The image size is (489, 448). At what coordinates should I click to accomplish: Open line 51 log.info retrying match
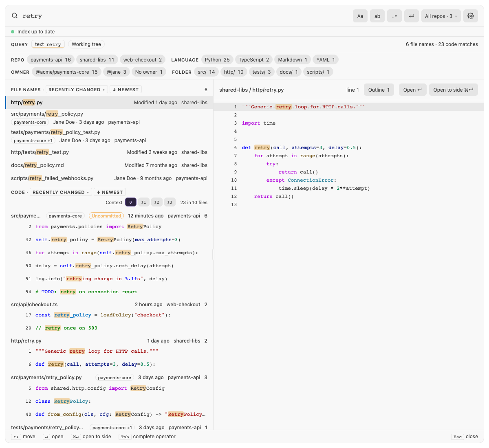tap(109, 279)
